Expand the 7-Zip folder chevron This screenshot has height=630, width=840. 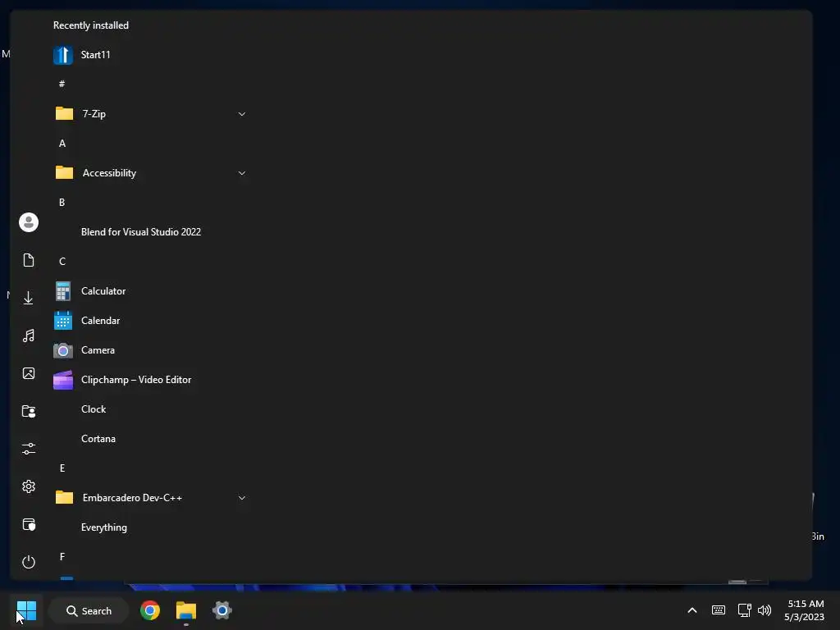pos(242,114)
